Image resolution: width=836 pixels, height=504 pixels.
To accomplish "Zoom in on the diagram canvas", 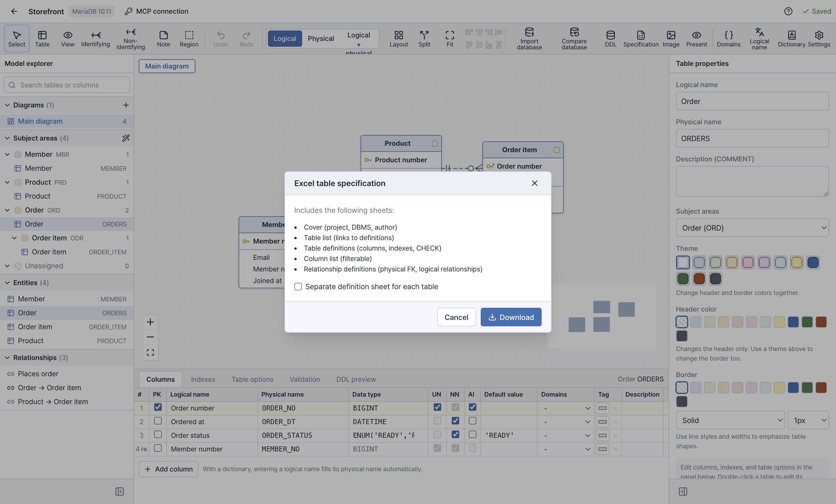I will tap(150, 322).
